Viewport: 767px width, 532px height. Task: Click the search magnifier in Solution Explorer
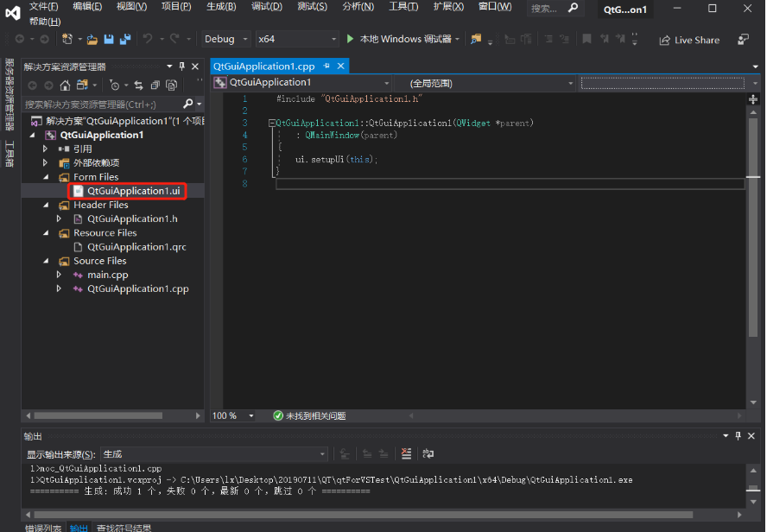pos(187,104)
